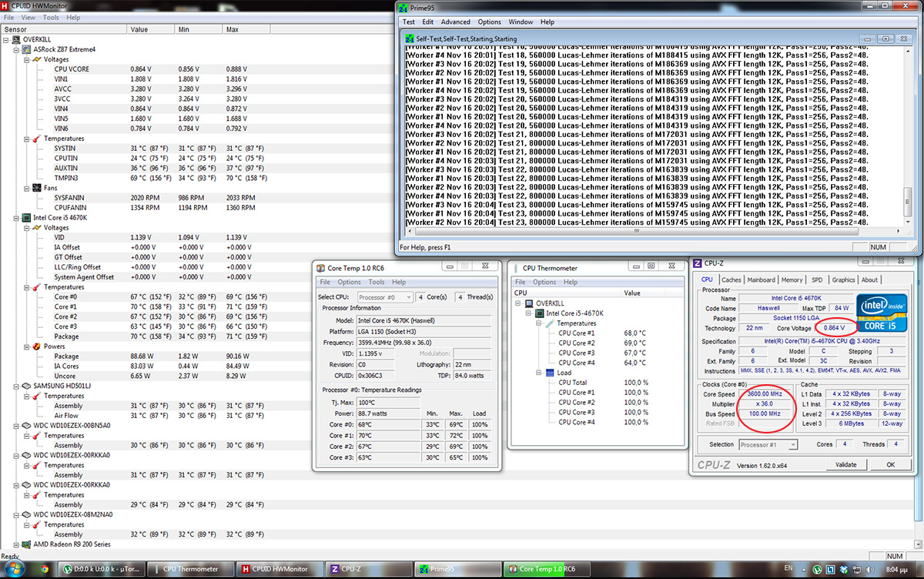
Task: Collapse the Fans group under ASRock
Action: (x=27, y=188)
